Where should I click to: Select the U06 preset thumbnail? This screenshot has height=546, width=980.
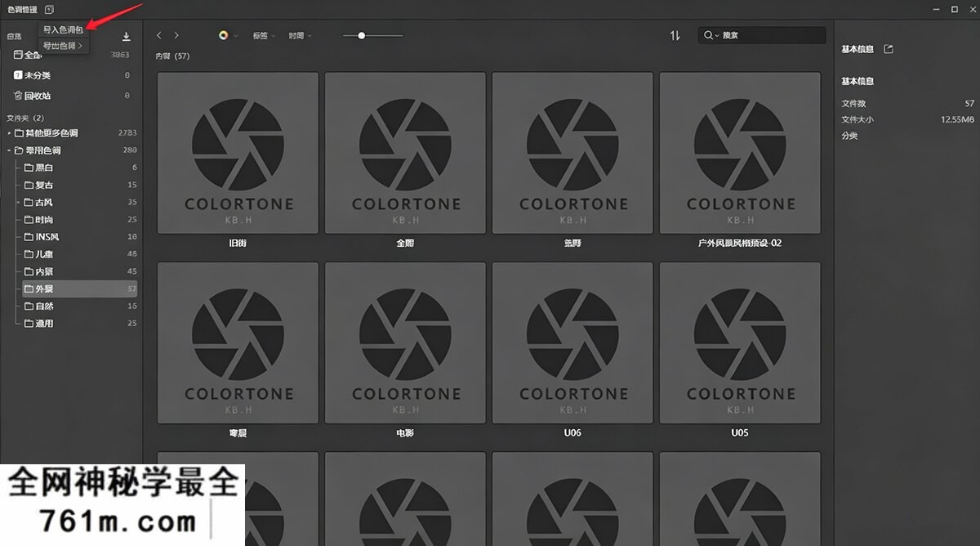(572, 342)
